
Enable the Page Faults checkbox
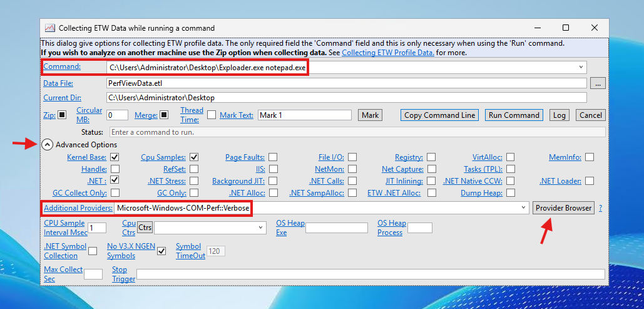pos(273,157)
